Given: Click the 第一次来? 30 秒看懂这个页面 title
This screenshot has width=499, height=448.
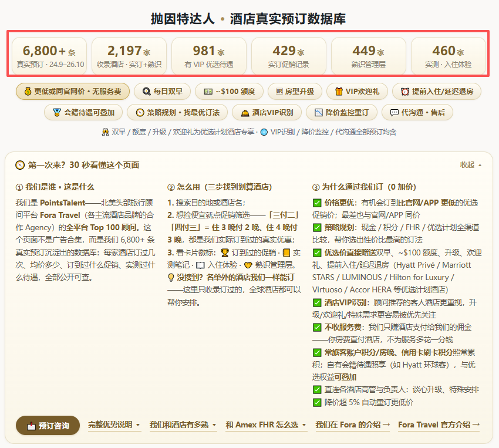Looking at the screenshot, I should coord(83,165).
